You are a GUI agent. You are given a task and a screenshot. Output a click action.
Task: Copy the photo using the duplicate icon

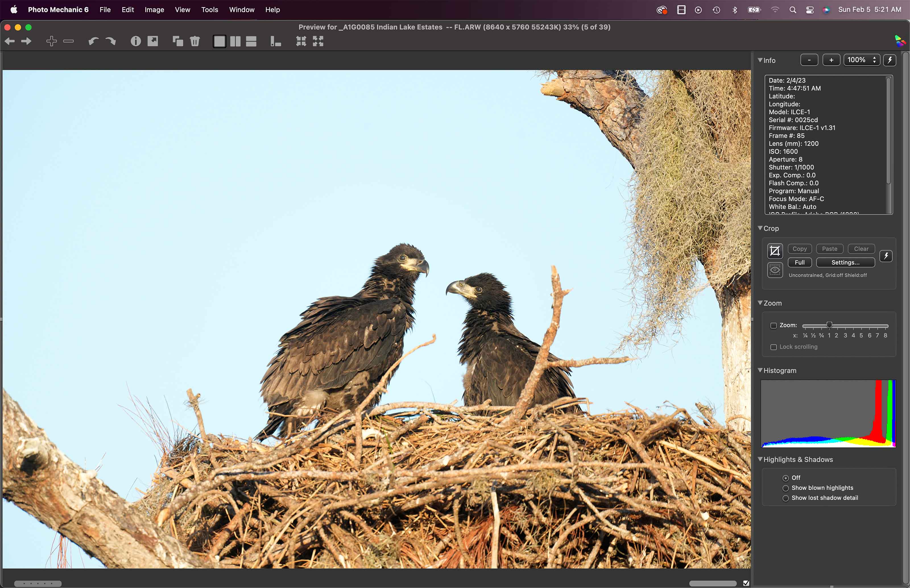178,41
